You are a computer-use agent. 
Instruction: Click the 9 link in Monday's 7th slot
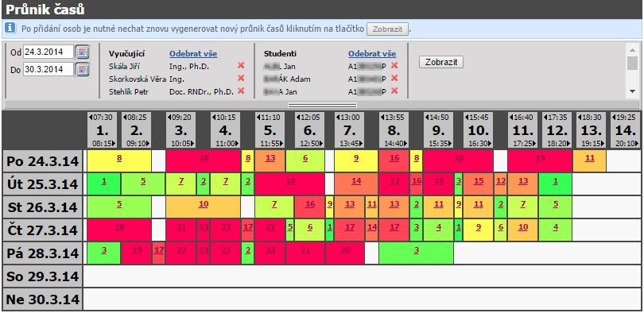(x=356, y=158)
